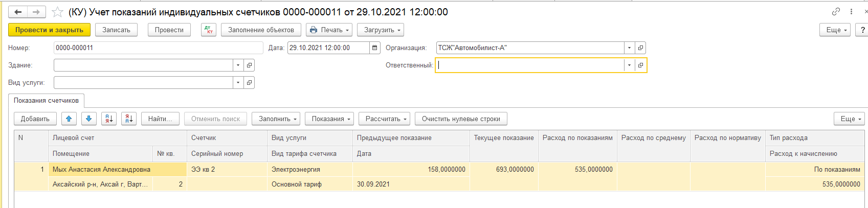The width and height of the screenshot is (868, 208).
Task: Sort the list in descending order
Action: (x=129, y=119)
